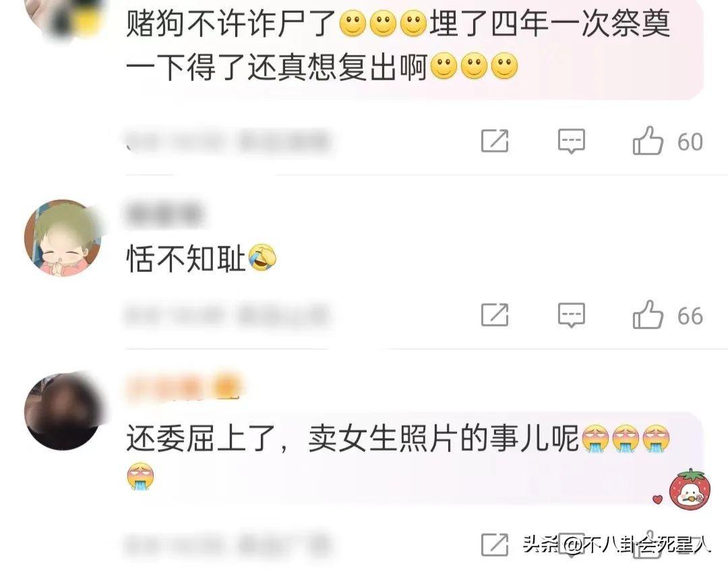This screenshot has height=570, width=728.
Task: Tap the 66 like count
Action: 690,316
